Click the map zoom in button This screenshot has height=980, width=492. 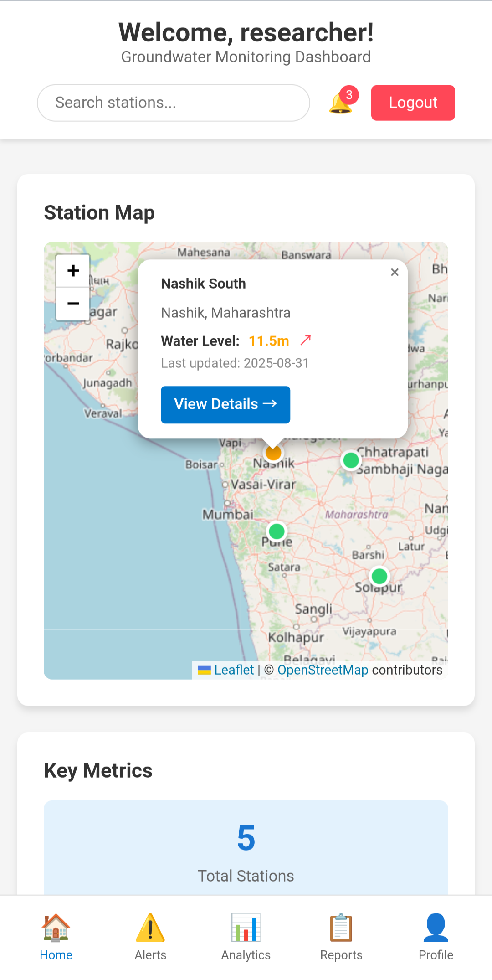(73, 271)
